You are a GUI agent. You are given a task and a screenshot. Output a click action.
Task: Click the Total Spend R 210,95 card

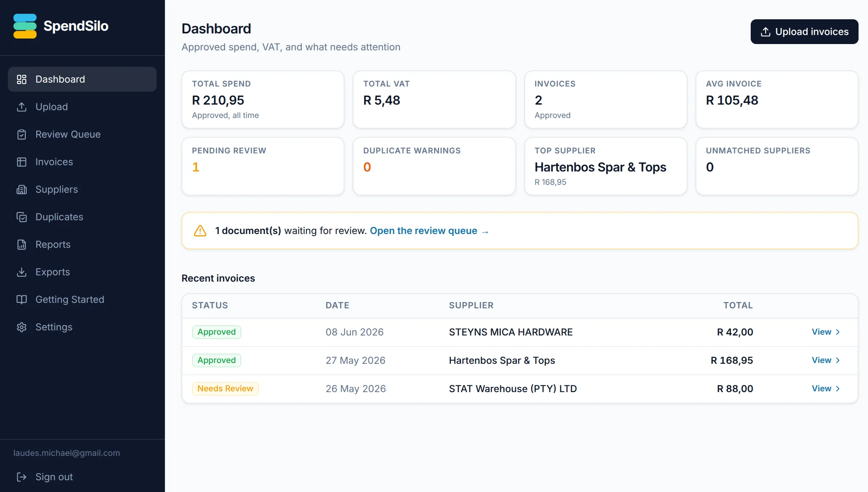pyautogui.click(x=263, y=100)
